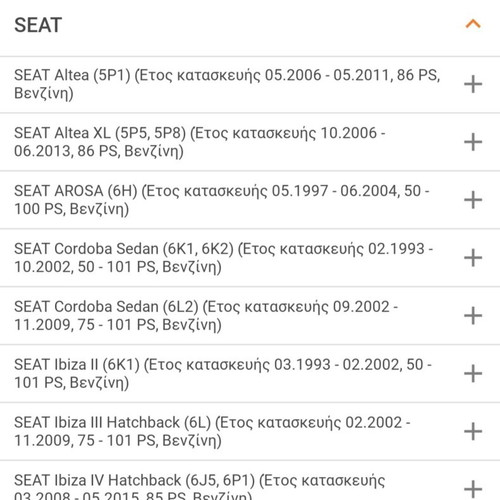This screenshot has height=500, width=500.
Task: Open the SEAT Altea (5P1) row text
Action: click(x=227, y=84)
